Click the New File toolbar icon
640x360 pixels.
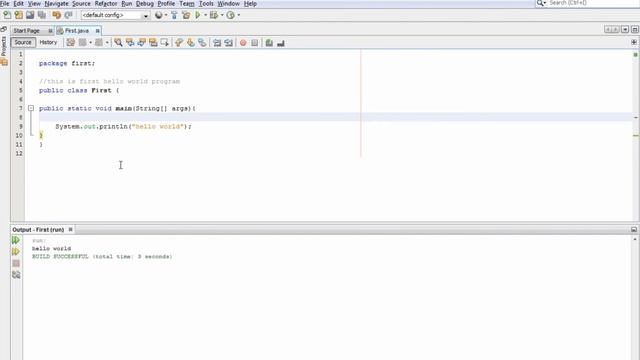(x=7, y=15)
